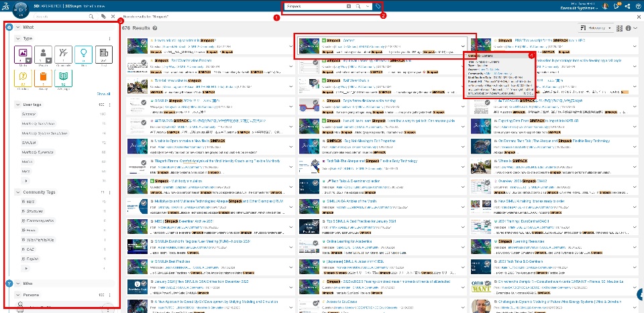This screenshot has height=313, width=644.
Task: Click the magnifier icon in the left panel search
Action: [x=92, y=16]
